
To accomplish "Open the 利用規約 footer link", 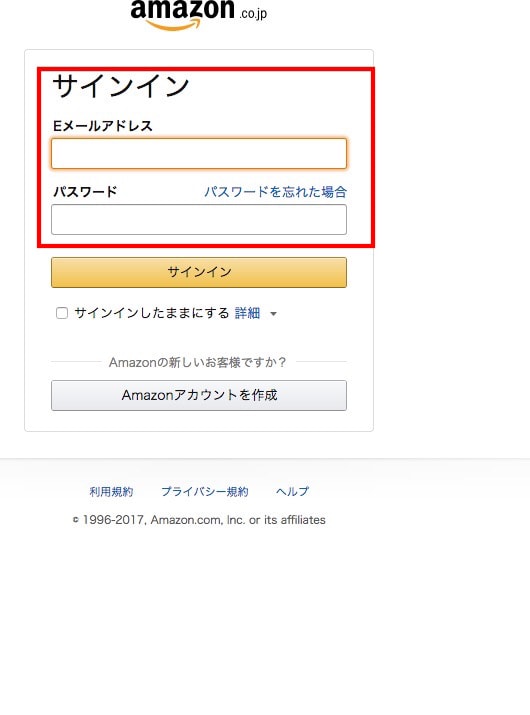I will [111, 492].
